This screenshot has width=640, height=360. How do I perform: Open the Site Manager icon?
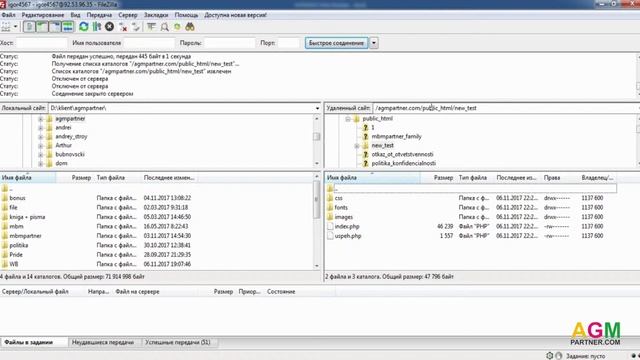coord(6,27)
